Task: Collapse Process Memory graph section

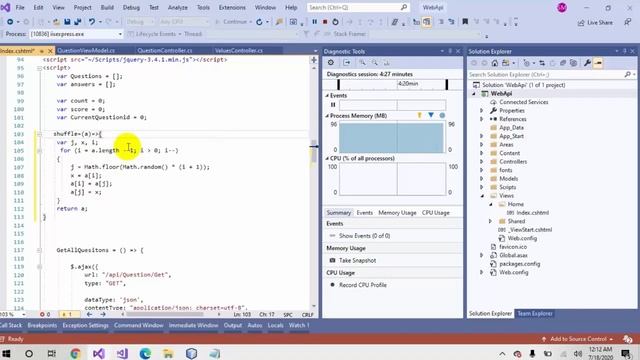Action: 327,116
